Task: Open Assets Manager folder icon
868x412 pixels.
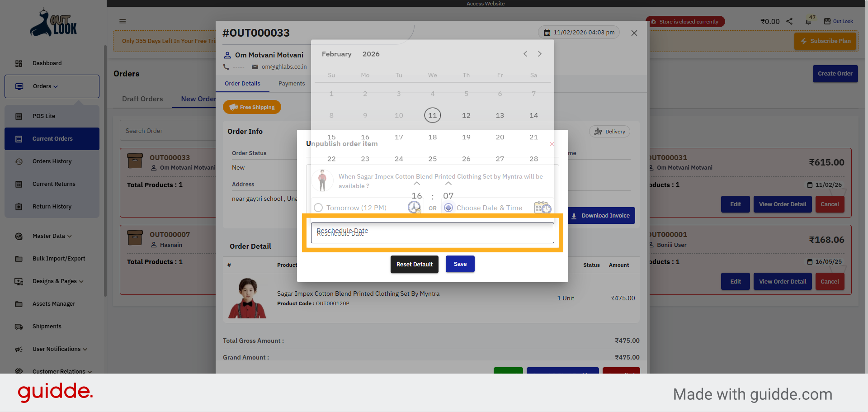Action: tap(19, 304)
